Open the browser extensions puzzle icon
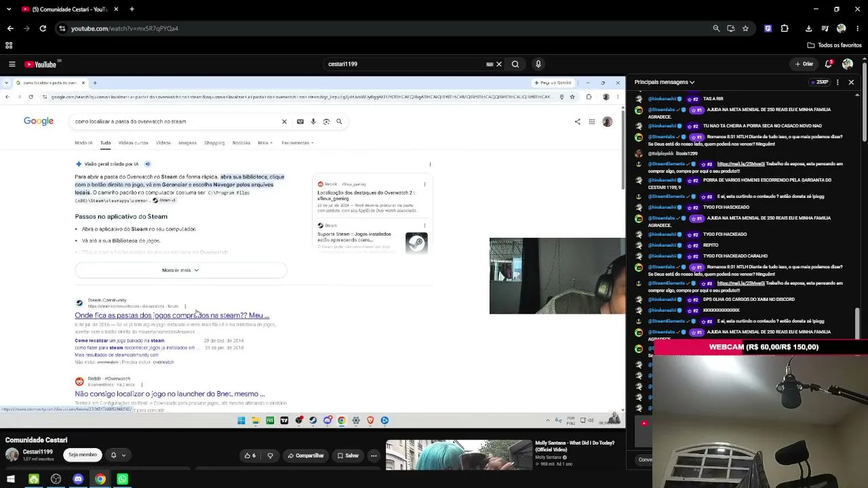868x488 pixels. pos(785,28)
